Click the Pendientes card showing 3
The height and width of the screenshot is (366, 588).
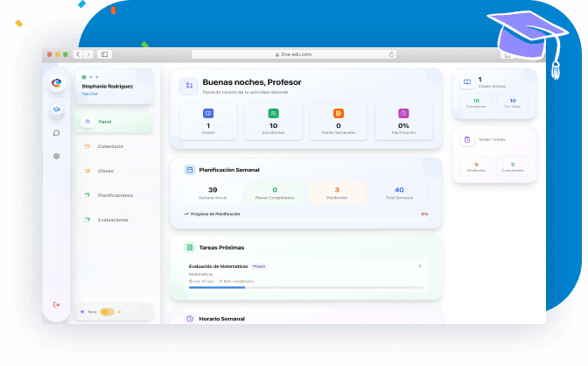pyautogui.click(x=337, y=193)
